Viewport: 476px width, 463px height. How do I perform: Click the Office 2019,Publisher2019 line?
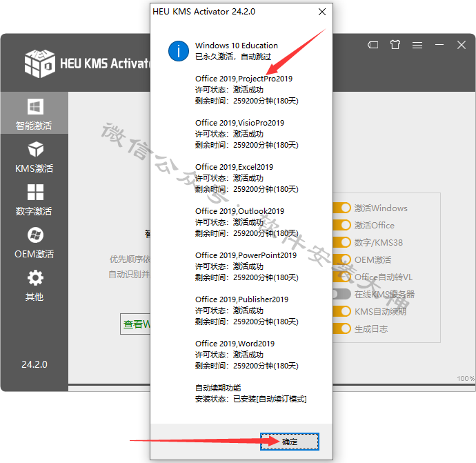[241, 299]
